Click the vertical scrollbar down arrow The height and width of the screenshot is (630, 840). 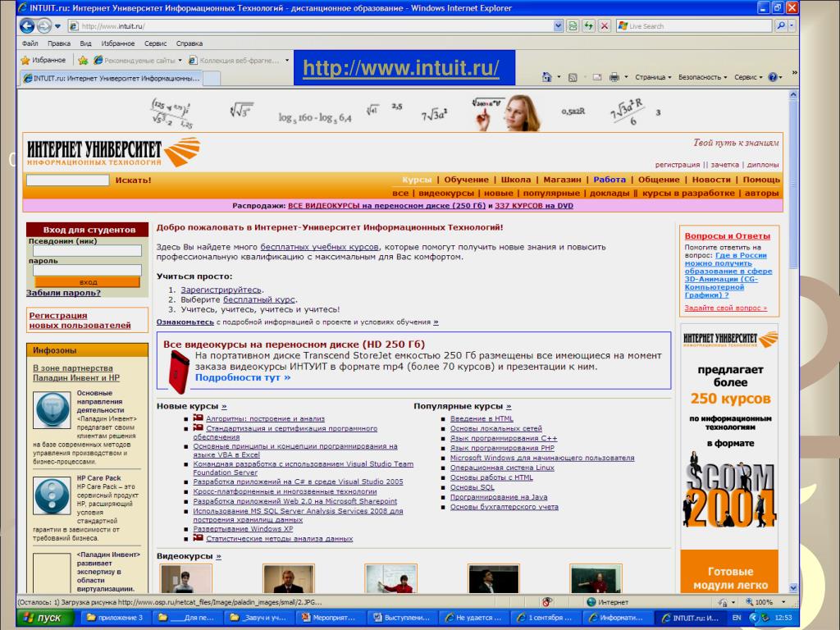point(793,587)
